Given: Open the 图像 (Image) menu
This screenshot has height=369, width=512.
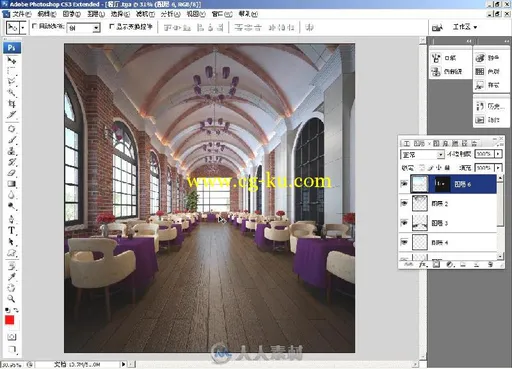Looking at the screenshot, I should tap(71, 14).
